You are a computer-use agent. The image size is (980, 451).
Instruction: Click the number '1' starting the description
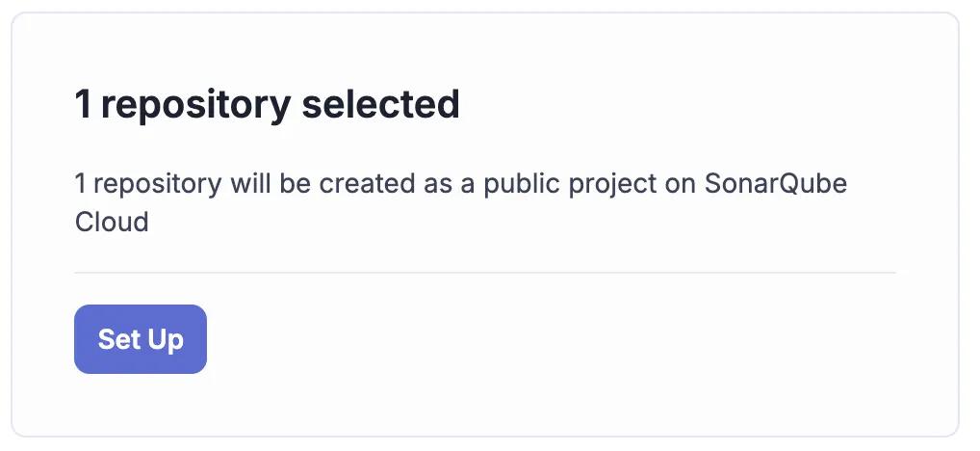pos(80,184)
